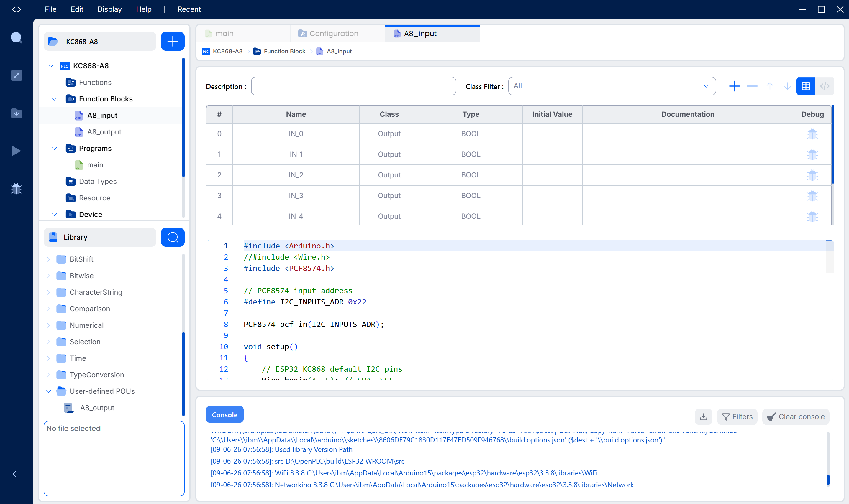Open A8_output function block in tree
The image size is (849, 504).
coord(104,132)
